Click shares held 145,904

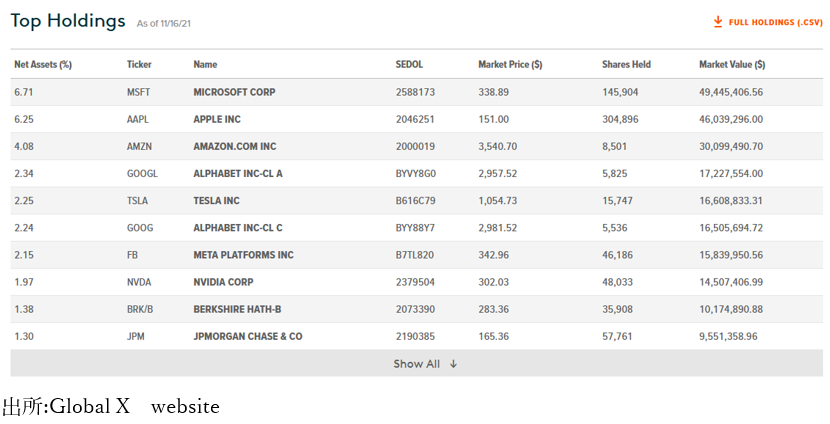pos(620,92)
